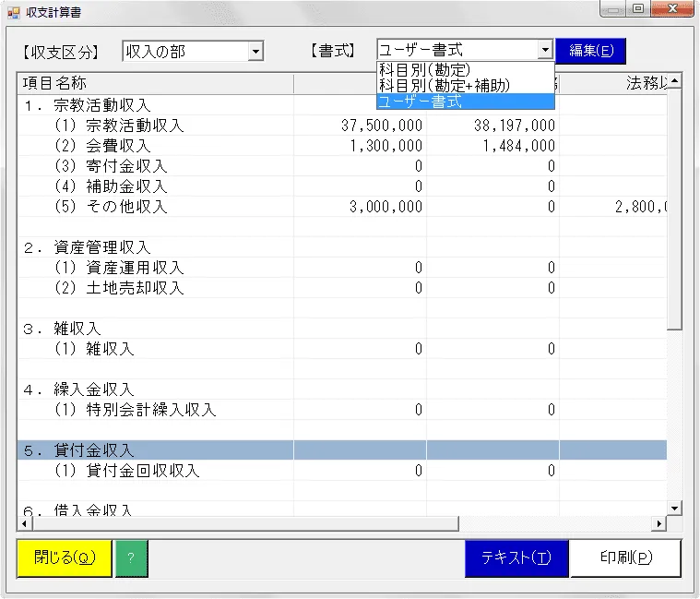The height and width of the screenshot is (599, 700).
Task: Select row 4. 繰入金収入
Action: (342, 389)
